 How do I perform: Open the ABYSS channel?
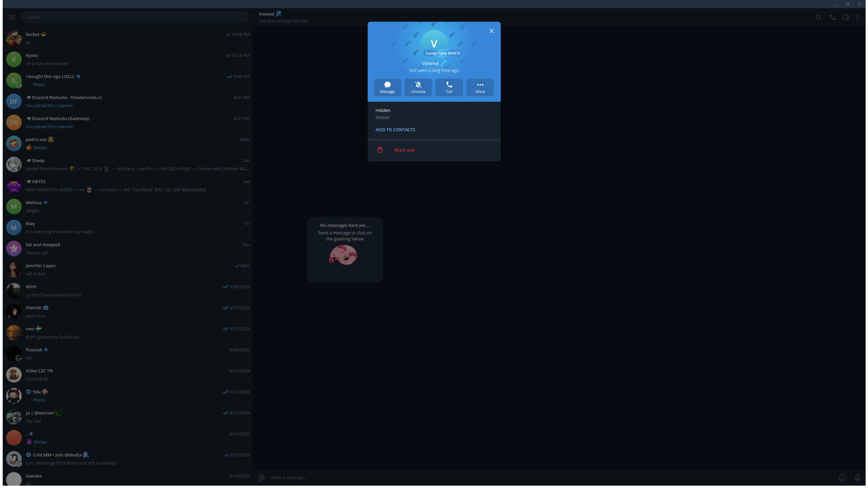click(128, 186)
